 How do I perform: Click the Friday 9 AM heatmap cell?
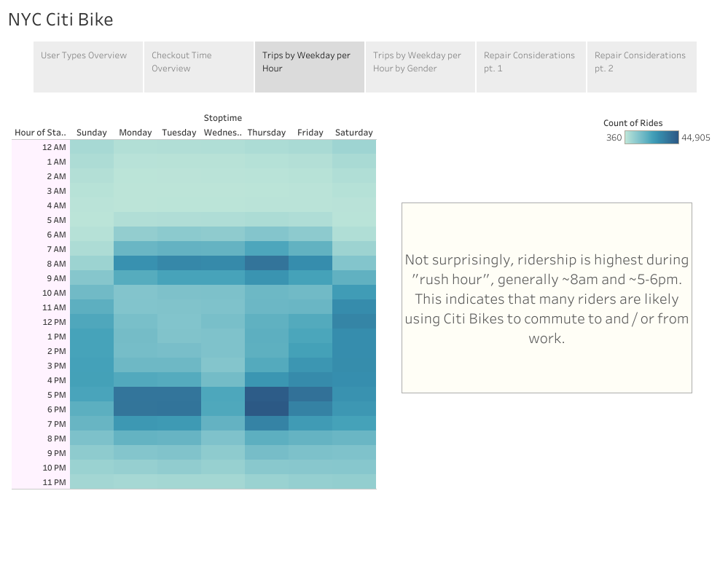click(310, 278)
